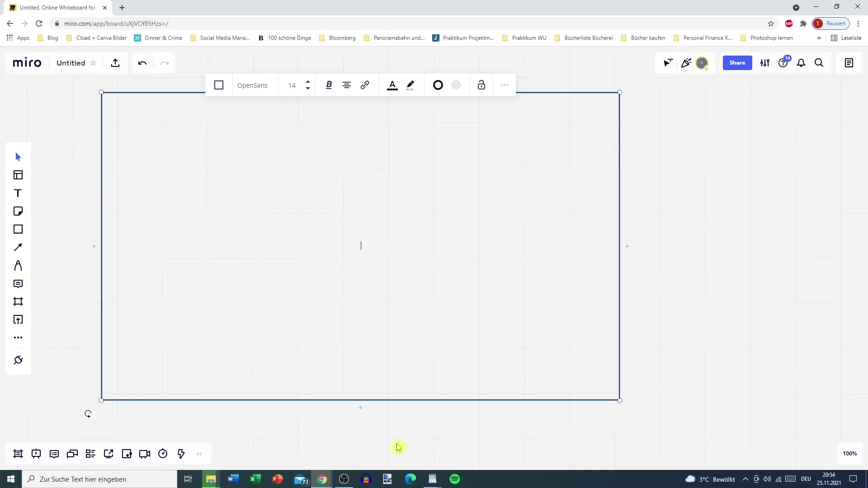Select the Sticky Note tool
The height and width of the screenshot is (488, 868).
coord(18,211)
